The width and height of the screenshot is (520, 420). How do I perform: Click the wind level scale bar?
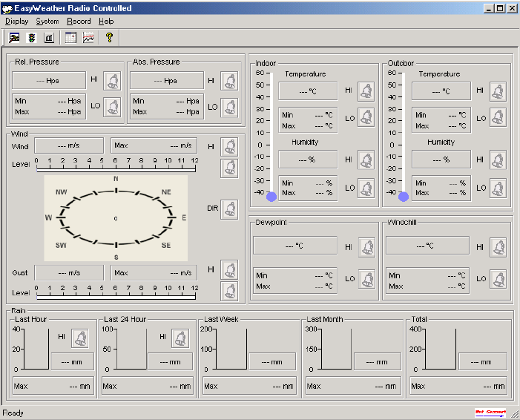[116, 170]
